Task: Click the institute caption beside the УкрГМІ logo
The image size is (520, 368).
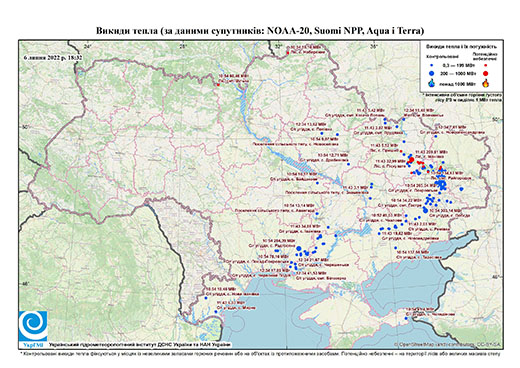Action: click(x=140, y=345)
